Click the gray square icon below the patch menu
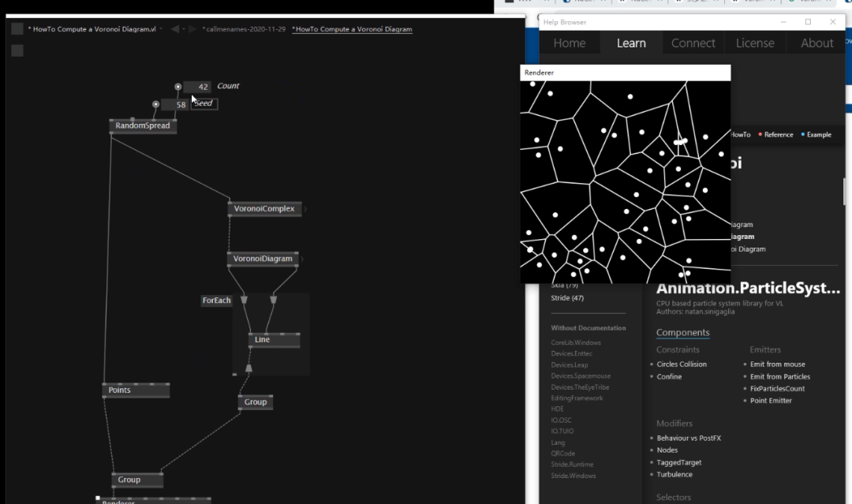The width and height of the screenshot is (852, 504). pyautogui.click(x=17, y=50)
